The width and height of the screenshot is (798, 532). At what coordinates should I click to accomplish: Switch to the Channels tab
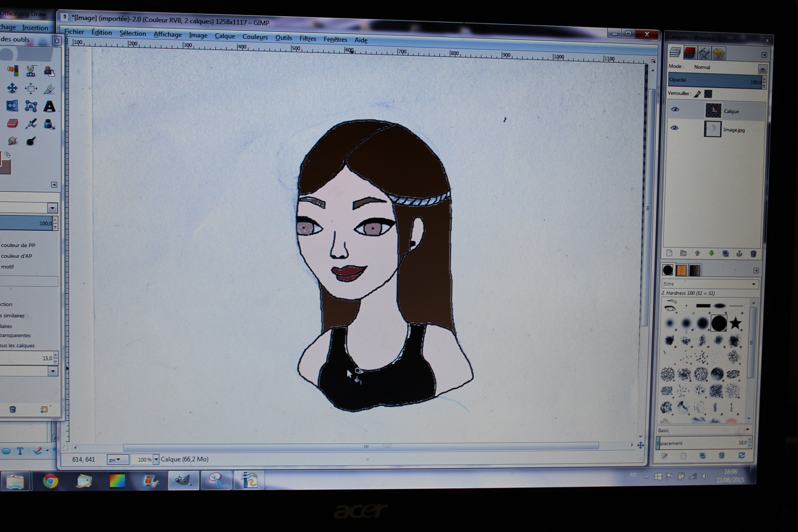[689, 53]
